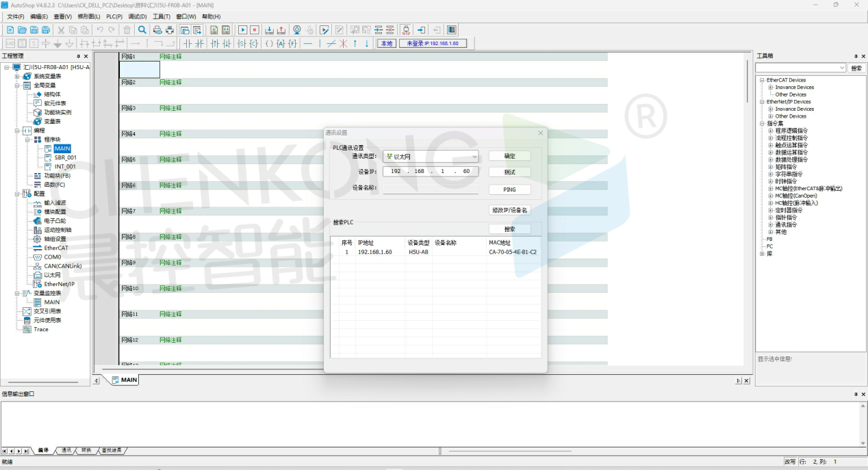Click the 本地 mode toggle button

pyautogui.click(x=387, y=43)
